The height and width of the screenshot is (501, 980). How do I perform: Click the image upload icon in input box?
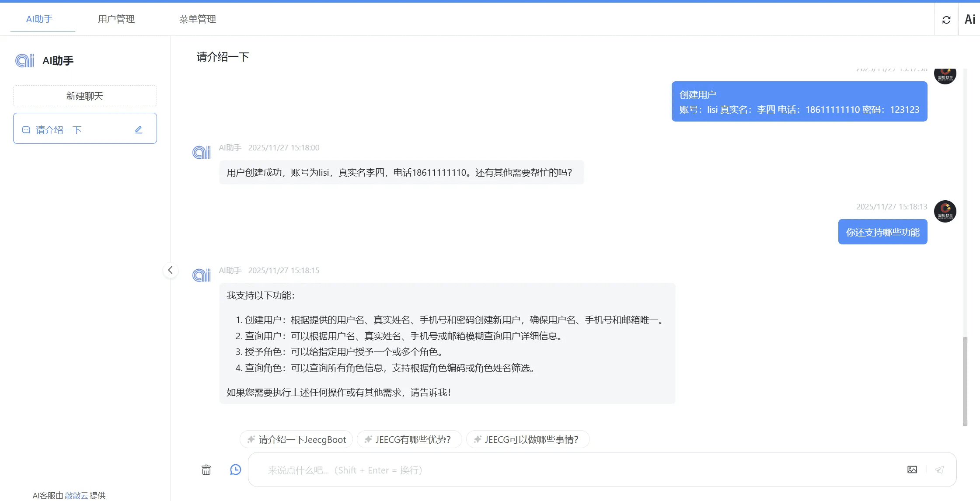point(912,470)
